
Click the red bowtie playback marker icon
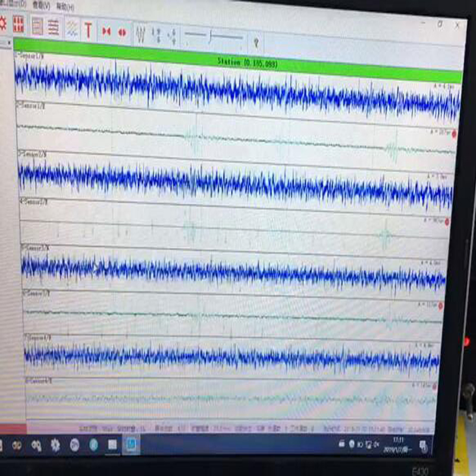pos(107,27)
